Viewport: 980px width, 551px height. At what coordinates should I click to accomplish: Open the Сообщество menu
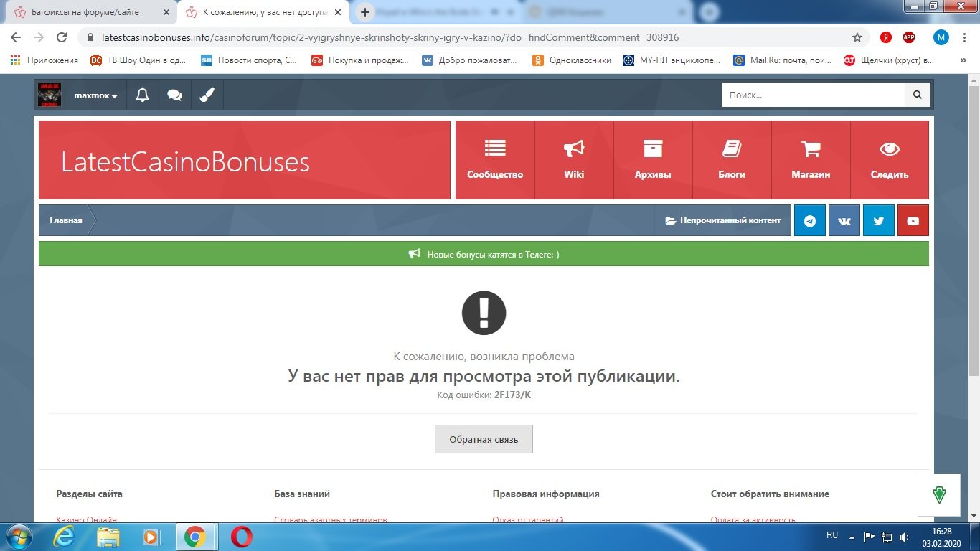(495, 160)
